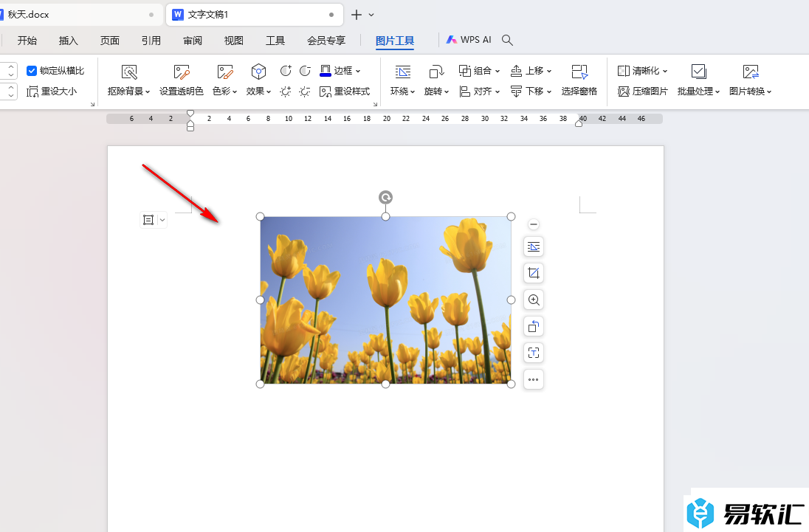Click the first line indent ruler marker
Image resolution: width=809 pixels, height=532 pixels.
[x=190, y=114]
